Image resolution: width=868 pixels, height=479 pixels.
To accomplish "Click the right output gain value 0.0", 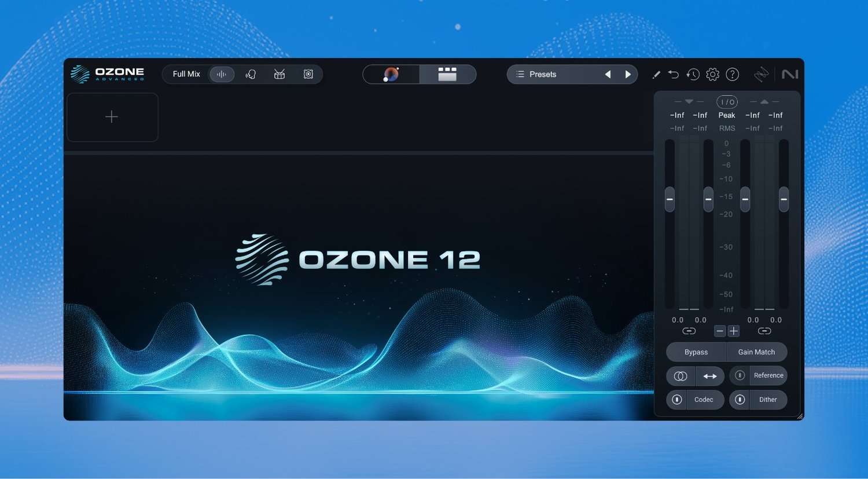I will click(776, 320).
